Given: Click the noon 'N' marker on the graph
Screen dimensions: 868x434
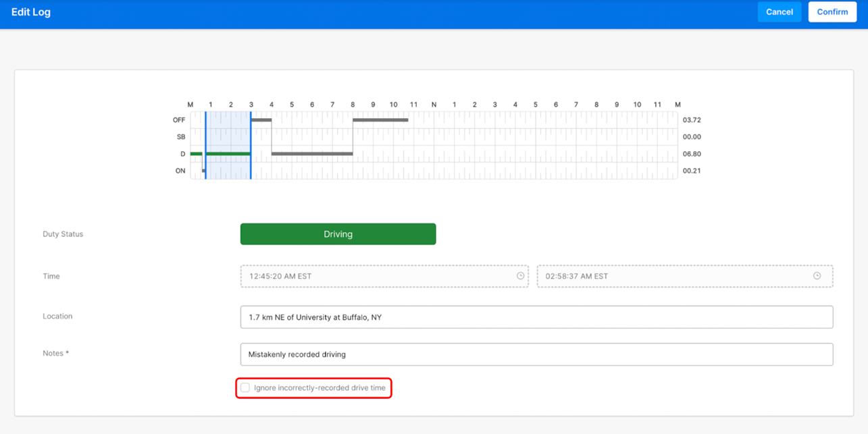Looking at the screenshot, I should point(434,105).
